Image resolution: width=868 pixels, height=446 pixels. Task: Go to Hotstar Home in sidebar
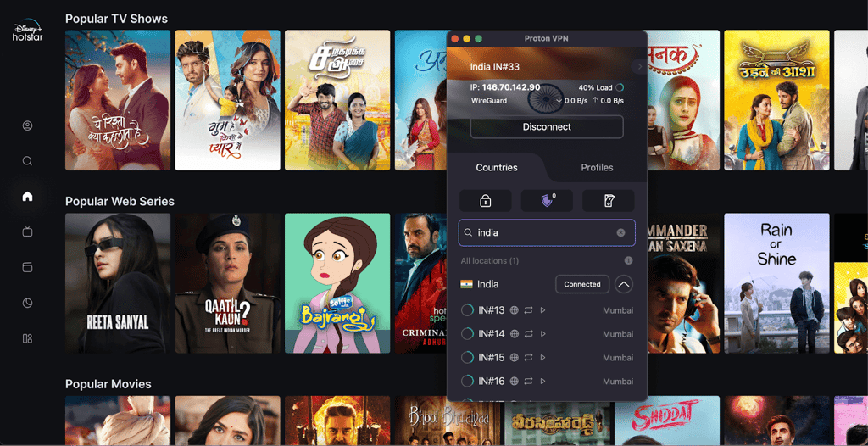pos(27,196)
